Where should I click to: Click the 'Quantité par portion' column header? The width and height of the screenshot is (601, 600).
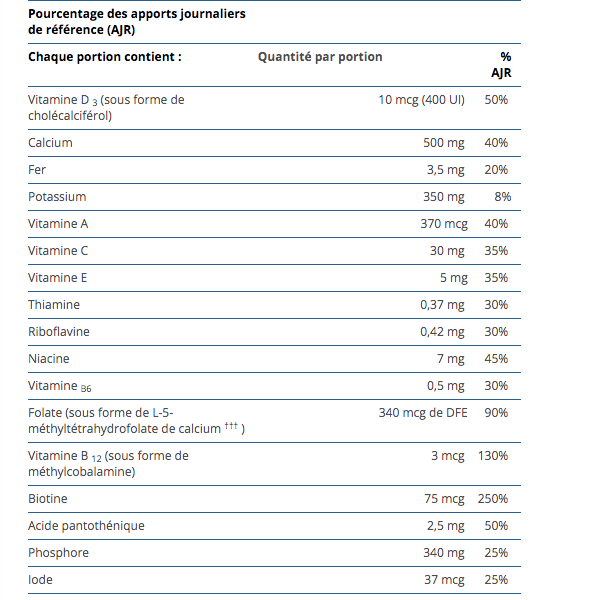tap(320, 57)
